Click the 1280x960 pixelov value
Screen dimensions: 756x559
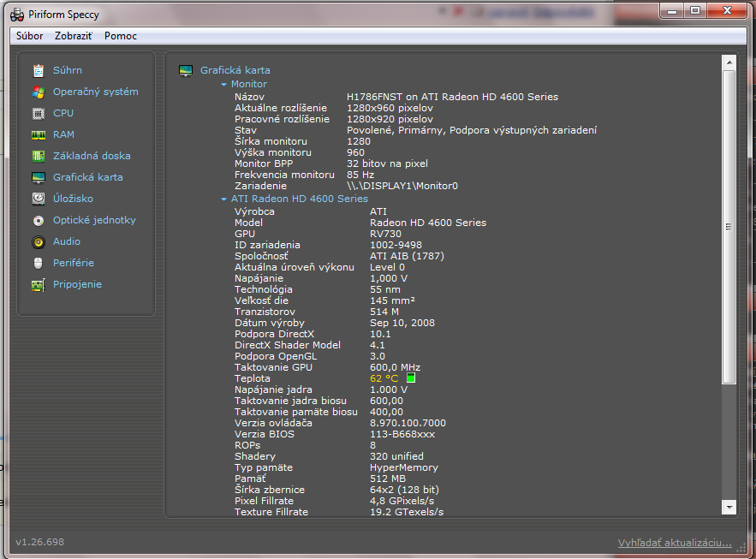pos(390,108)
